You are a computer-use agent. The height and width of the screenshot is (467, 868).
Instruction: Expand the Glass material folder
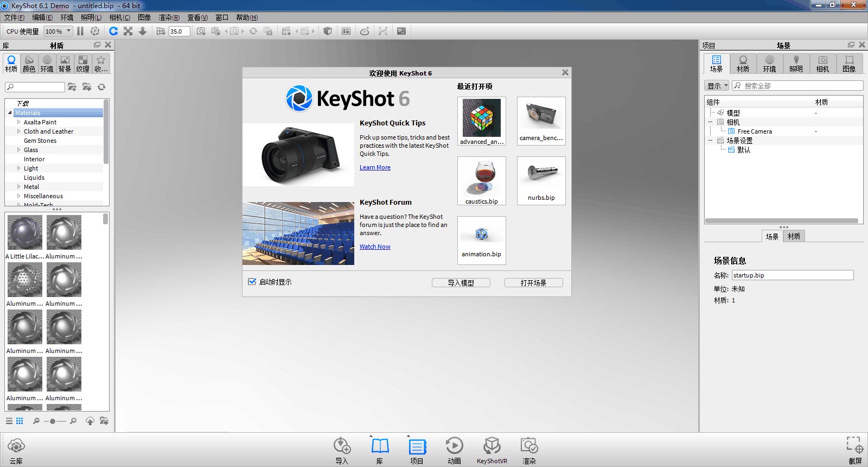(18, 150)
